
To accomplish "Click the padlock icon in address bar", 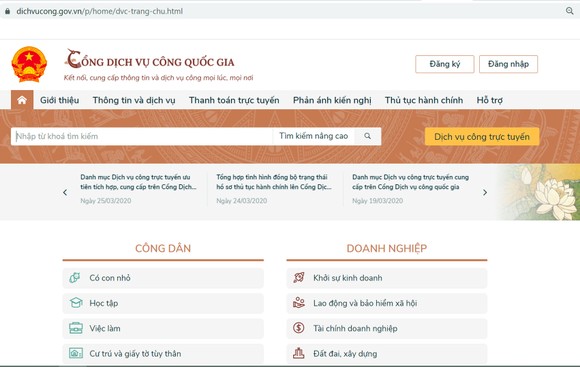I will tap(7, 11).
